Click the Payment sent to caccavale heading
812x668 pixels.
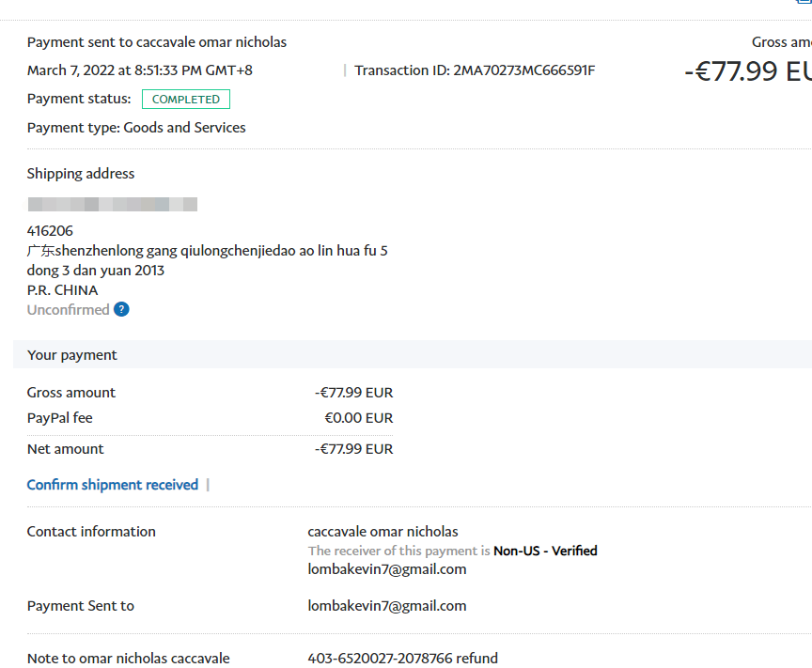click(157, 42)
